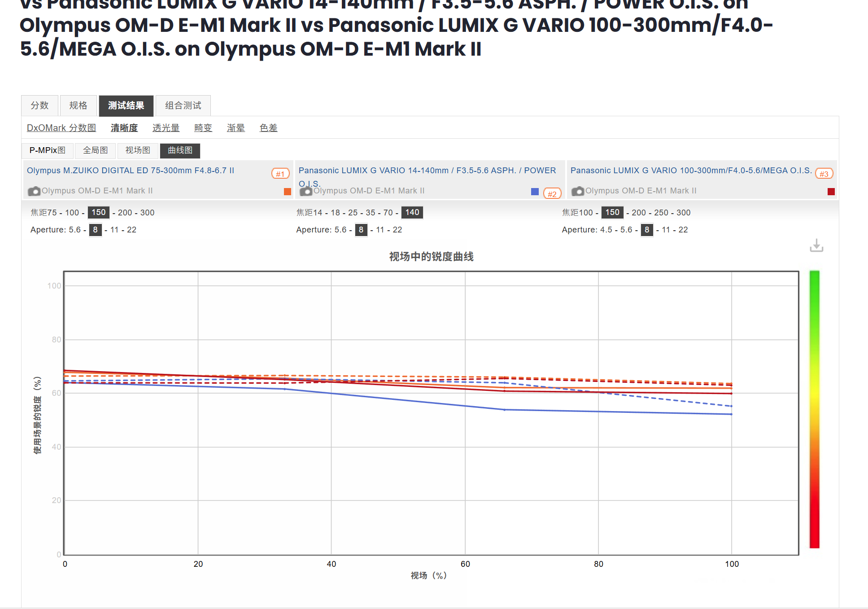Select aperture 4.5 for Panasonic 100-300mm
Viewport: 868px width, 609px height.
point(606,230)
